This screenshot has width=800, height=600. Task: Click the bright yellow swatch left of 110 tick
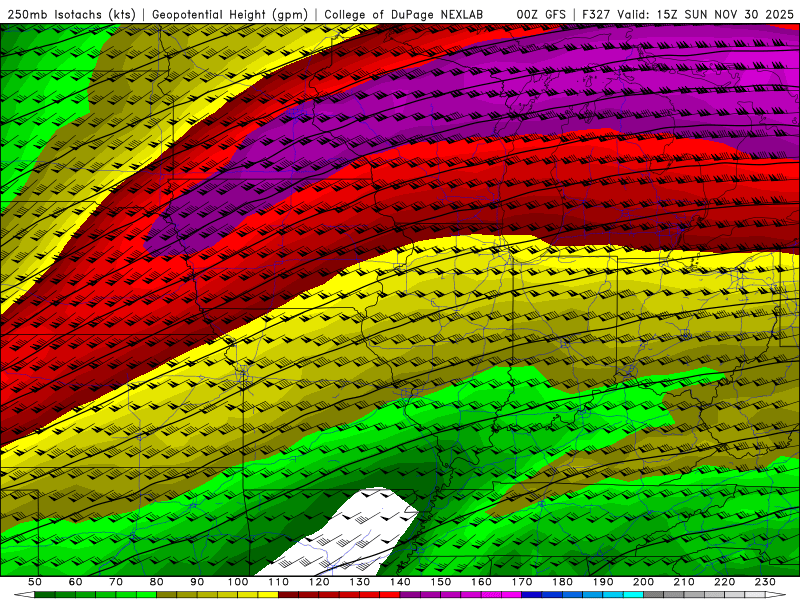[x=268, y=595]
